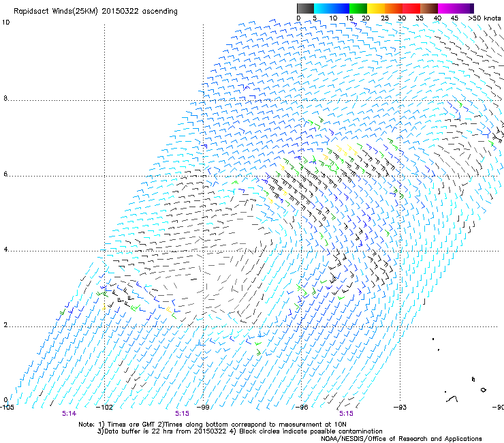Click the title 'Rapidscat Winds(25KM) 20150322 ascending'

(95, 12)
